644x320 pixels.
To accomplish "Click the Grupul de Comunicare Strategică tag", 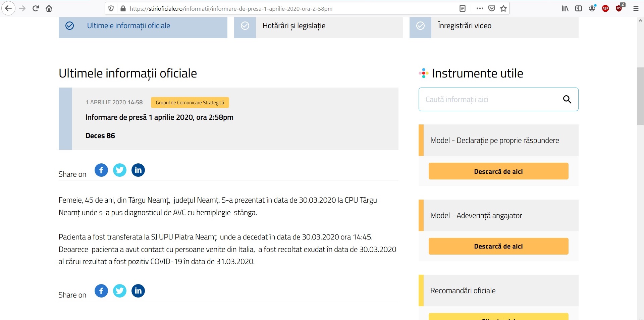I will pyautogui.click(x=190, y=103).
